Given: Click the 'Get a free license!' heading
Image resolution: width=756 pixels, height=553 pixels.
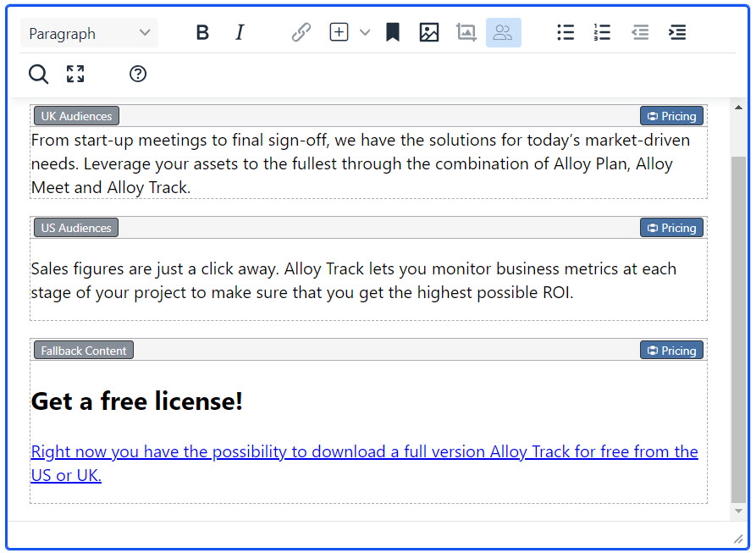Looking at the screenshot, I should pos(137,401).
